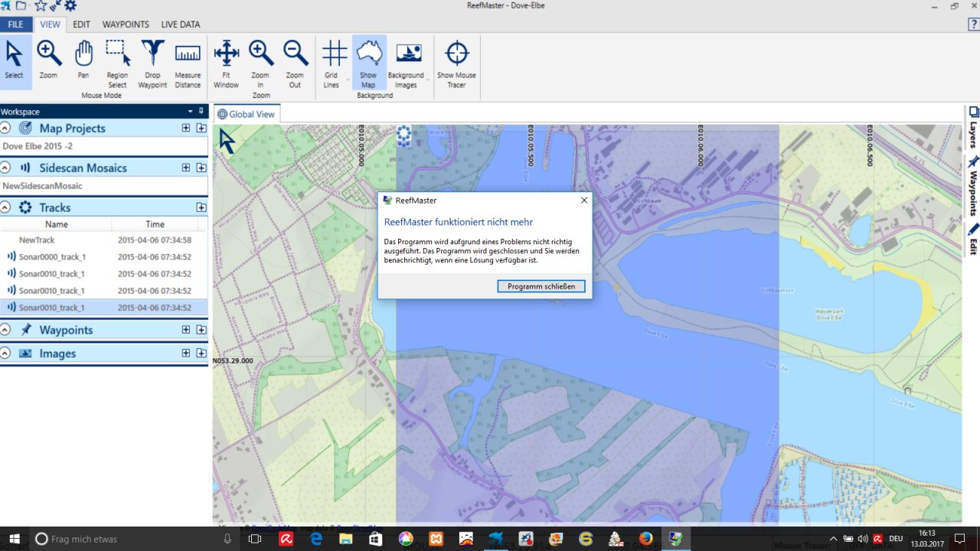Select the Measure Distance tool

pos(188,60)
